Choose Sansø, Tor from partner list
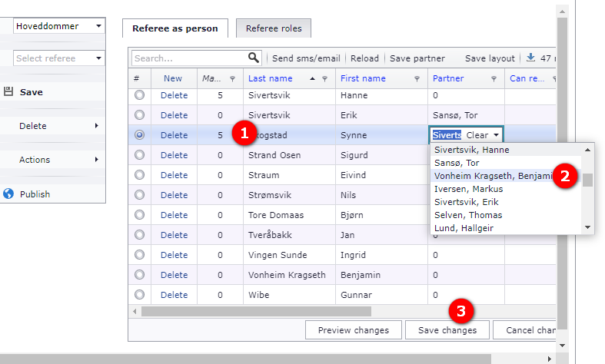The image size is (605, 364). click(x=506, y=163)
